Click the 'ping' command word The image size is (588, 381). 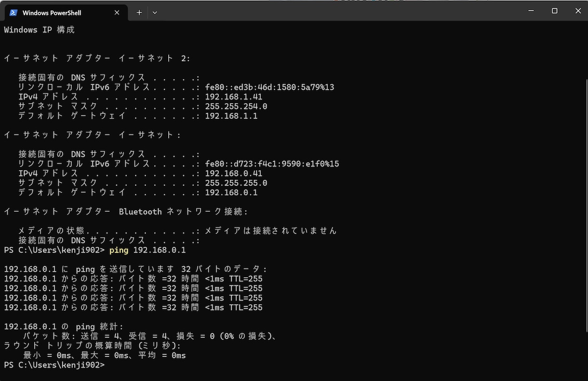pyautogui.click(x=119, y=250)
